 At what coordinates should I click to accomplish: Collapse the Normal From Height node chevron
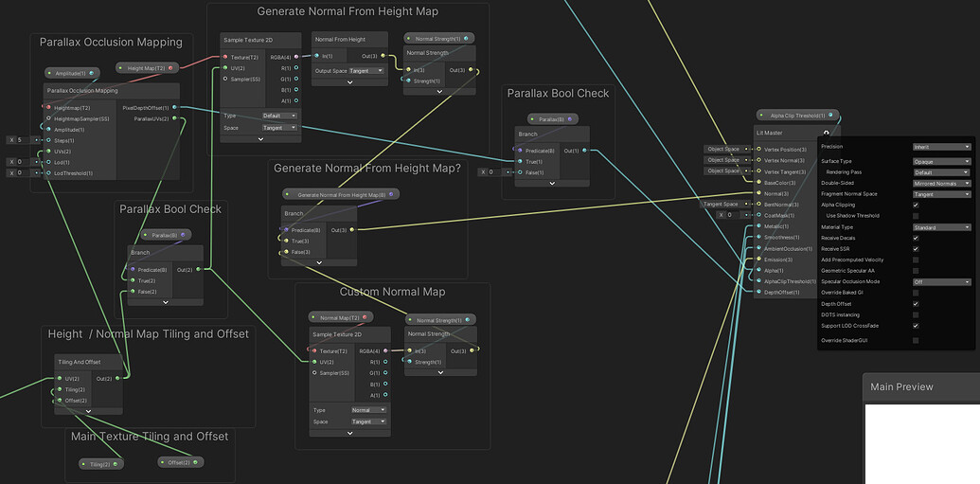pyautogui.click(x=350, y=81)
